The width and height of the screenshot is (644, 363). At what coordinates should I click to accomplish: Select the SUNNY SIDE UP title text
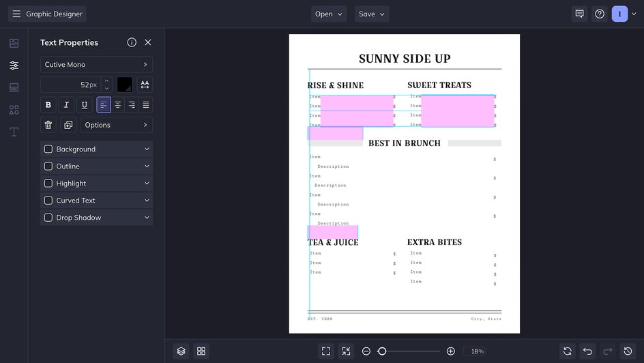pos(405,59)
